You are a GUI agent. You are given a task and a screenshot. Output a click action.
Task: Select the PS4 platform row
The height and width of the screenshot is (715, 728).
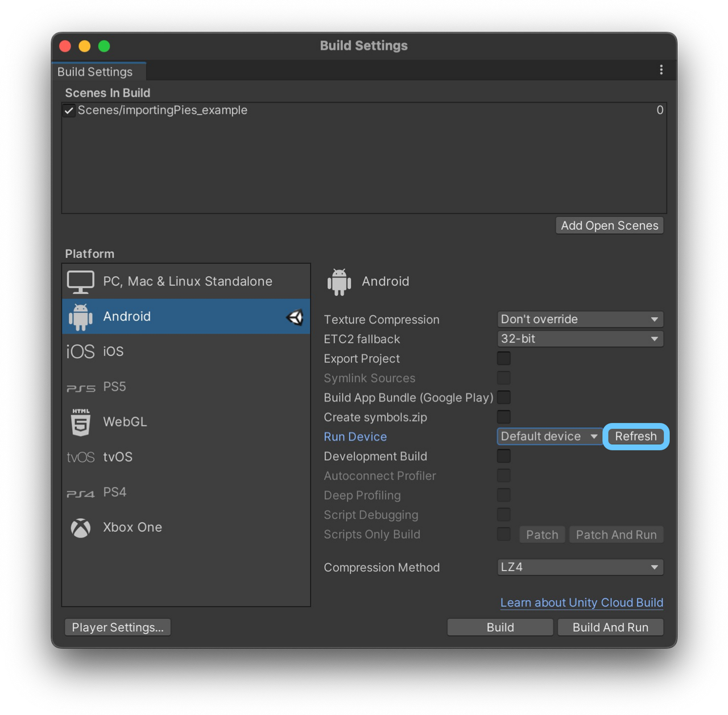(x=186, y=493)
